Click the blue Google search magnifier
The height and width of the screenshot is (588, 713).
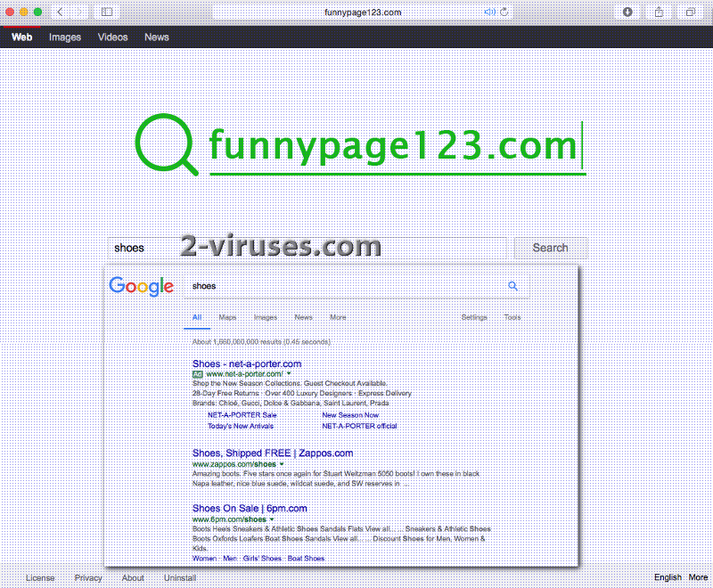tap(513, 286)
